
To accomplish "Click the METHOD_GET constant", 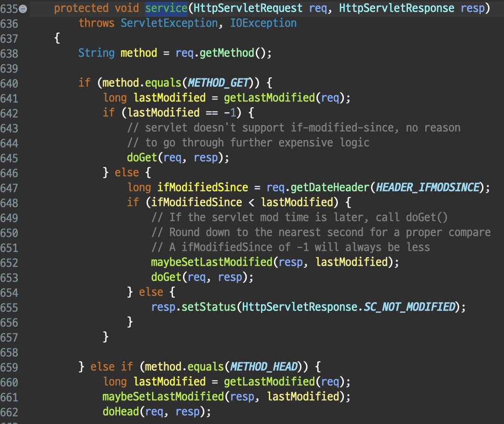I will (x=218, y=83).
